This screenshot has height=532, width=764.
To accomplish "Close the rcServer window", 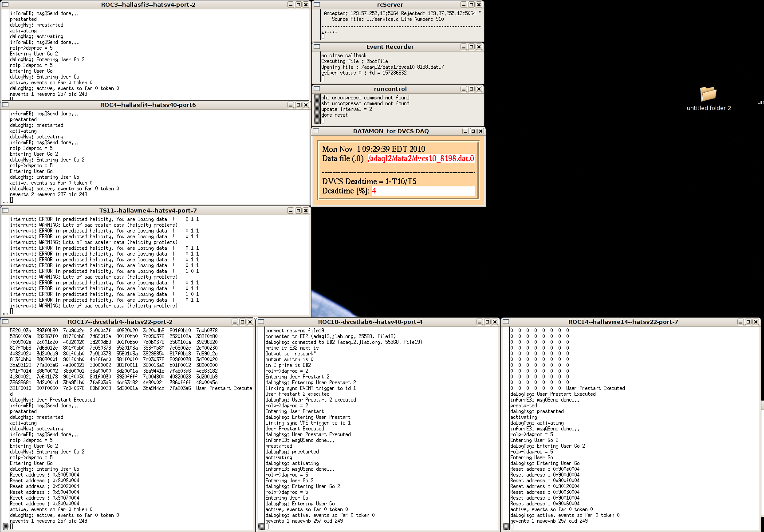I will point(479,5).
